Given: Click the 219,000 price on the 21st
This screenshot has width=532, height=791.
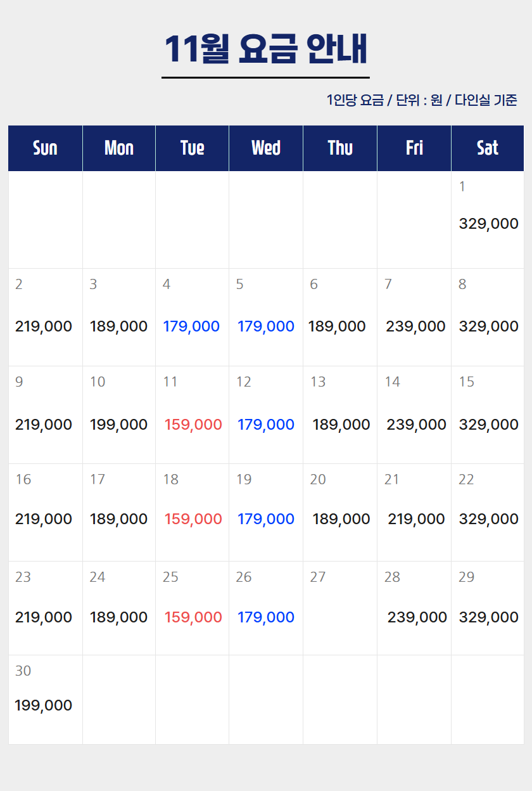Looking at the screenshot, I should point(416,519).
